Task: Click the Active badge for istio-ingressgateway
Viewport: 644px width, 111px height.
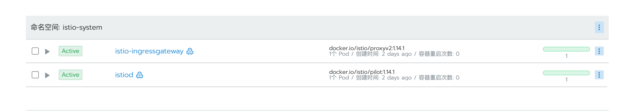Action: pyautogui.click(x=71, y=51)
